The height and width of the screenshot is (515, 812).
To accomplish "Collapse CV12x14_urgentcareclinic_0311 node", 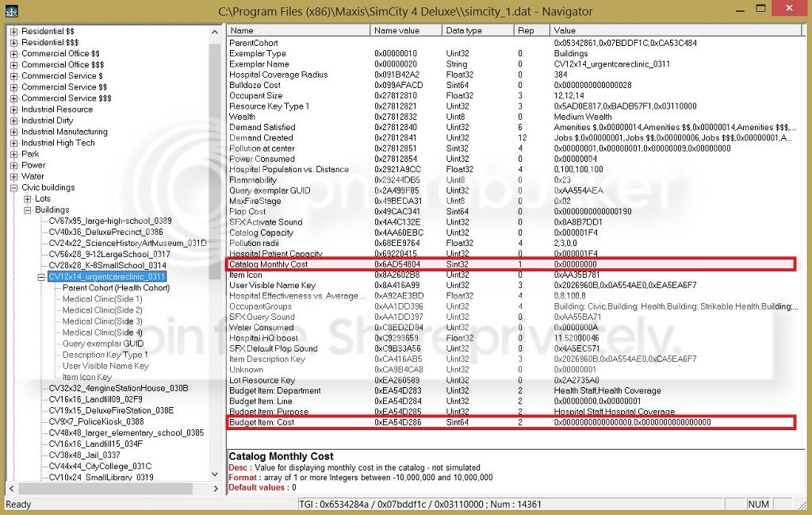I will tap(41, 277).
